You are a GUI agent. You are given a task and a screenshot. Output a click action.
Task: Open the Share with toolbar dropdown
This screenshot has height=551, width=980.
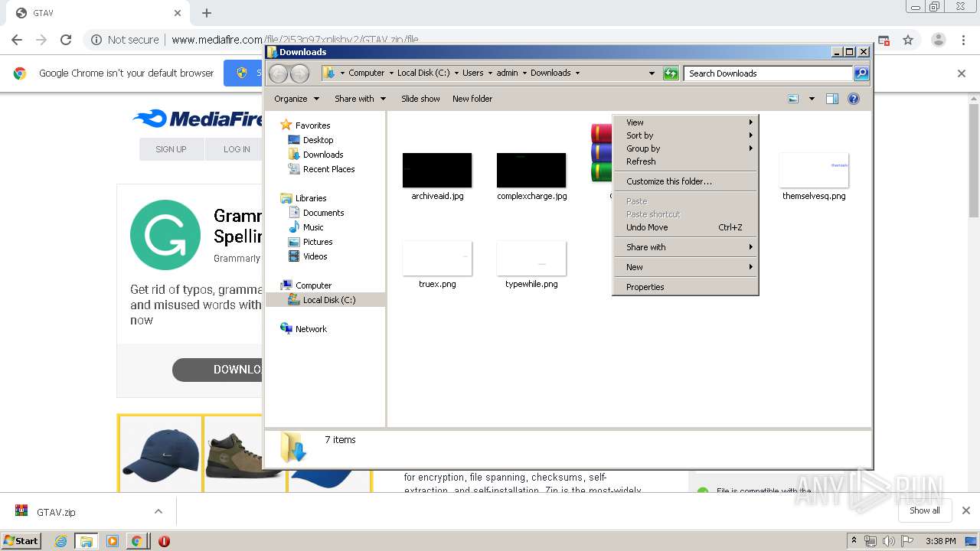360,99
